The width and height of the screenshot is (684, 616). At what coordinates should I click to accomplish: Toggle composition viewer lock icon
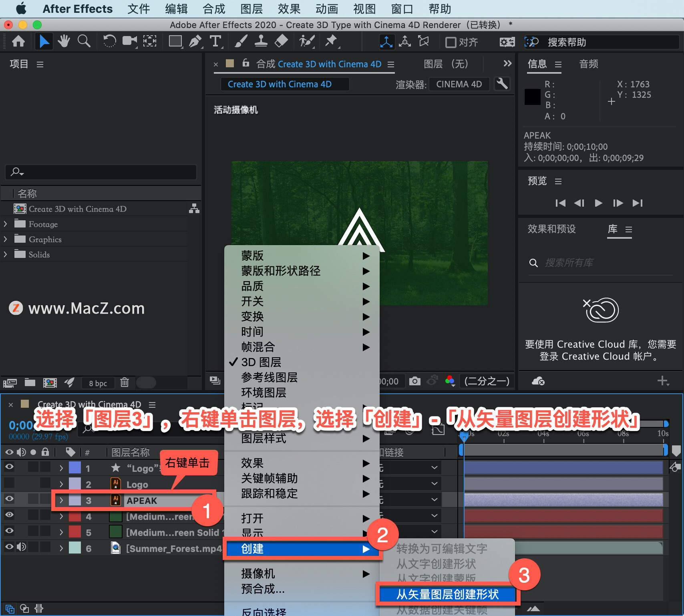click(246, 63)
